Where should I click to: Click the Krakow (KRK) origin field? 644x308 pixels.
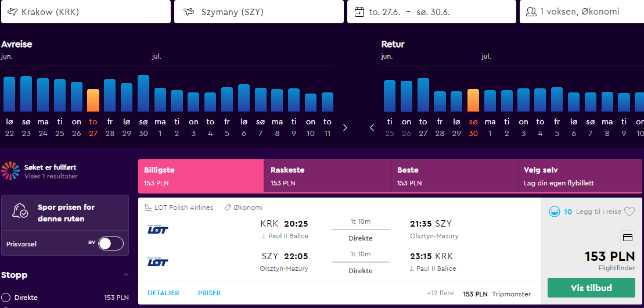pos(86,12)
